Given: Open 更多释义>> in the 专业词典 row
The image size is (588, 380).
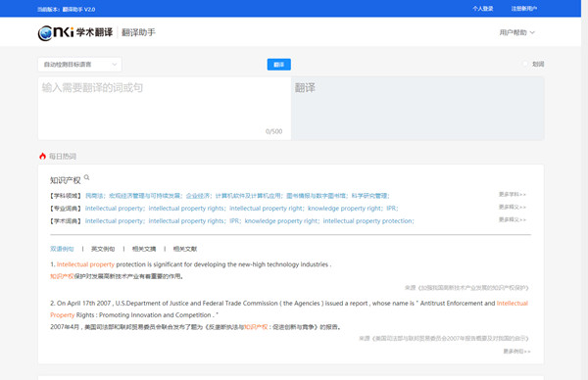Looking at the screenshot, I should pos(513,207).
